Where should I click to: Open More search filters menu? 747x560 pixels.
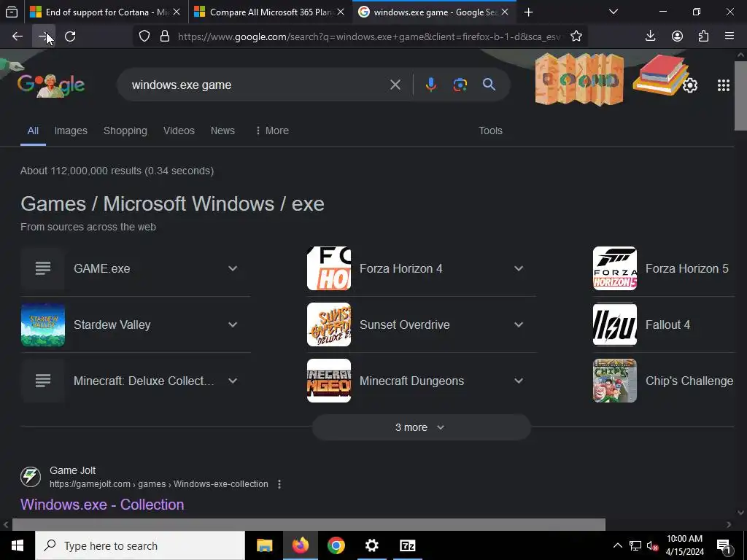[x=272, y=131]
